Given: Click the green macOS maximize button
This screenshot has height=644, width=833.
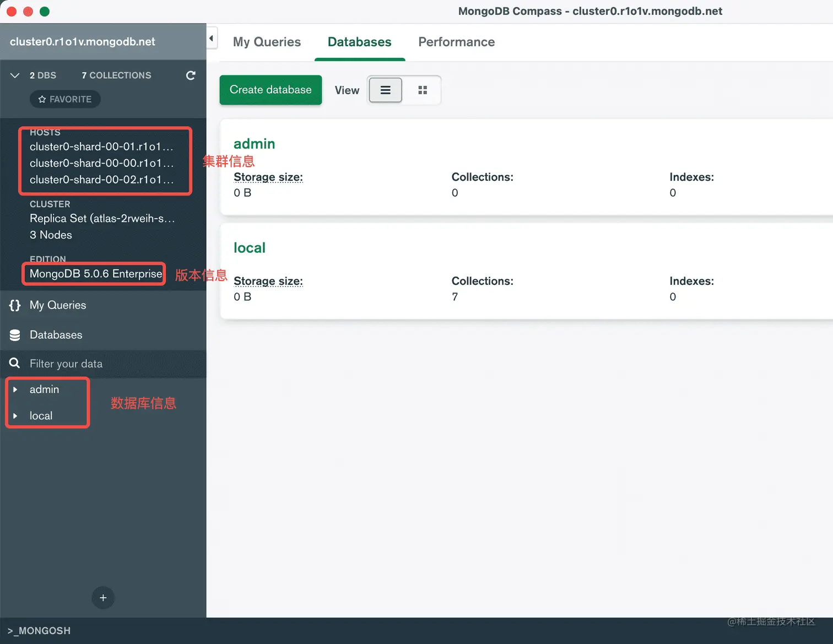Looking at the screenshot, I should [x=45, y=12].
